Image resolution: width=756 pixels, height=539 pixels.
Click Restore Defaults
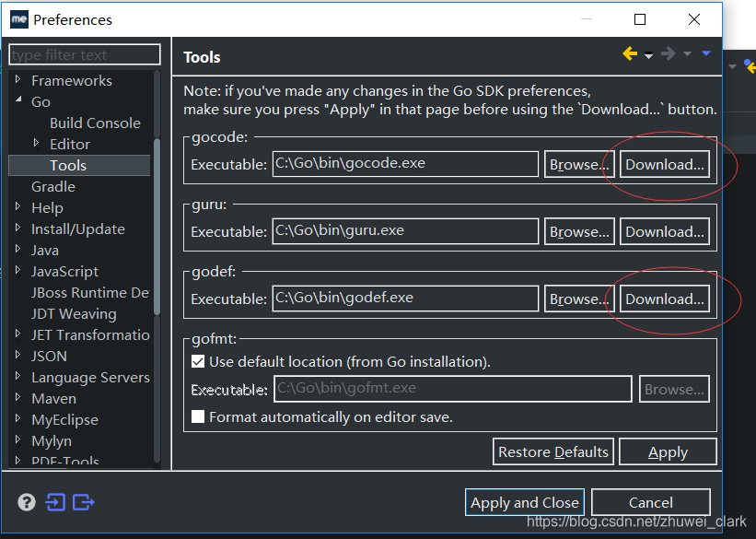(x=552, y=451)
